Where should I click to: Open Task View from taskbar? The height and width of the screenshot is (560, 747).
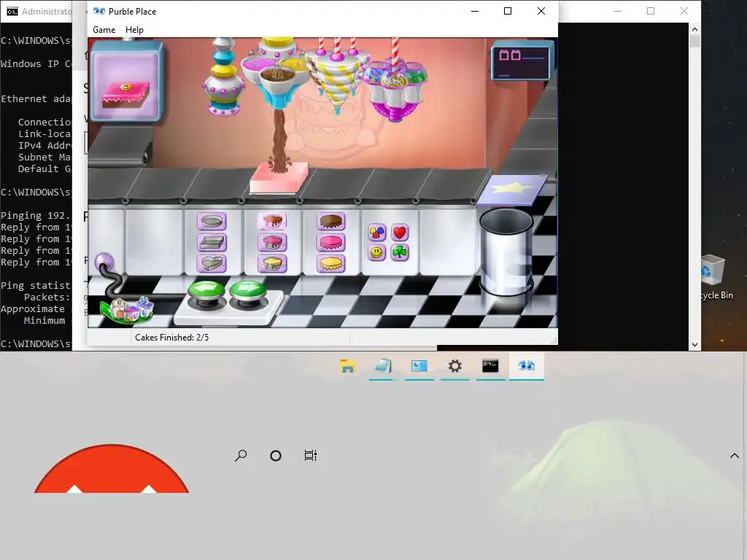[310, 456]
